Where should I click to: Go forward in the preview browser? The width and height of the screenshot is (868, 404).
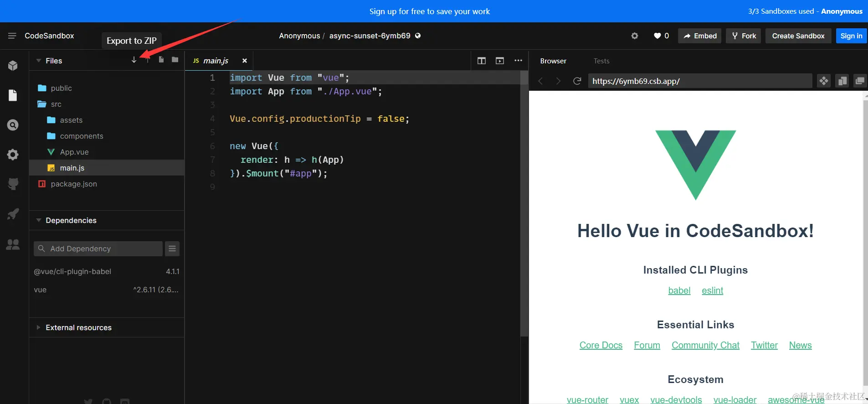[x=559, y=81]
